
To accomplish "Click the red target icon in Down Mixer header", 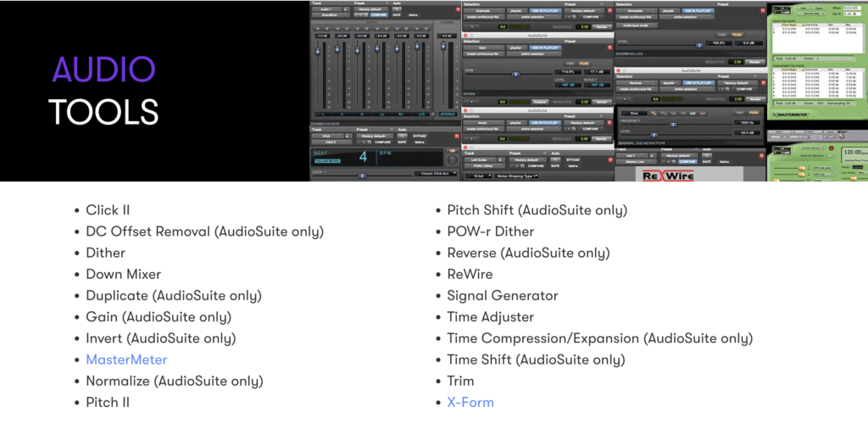I will [x=458, y=9].
